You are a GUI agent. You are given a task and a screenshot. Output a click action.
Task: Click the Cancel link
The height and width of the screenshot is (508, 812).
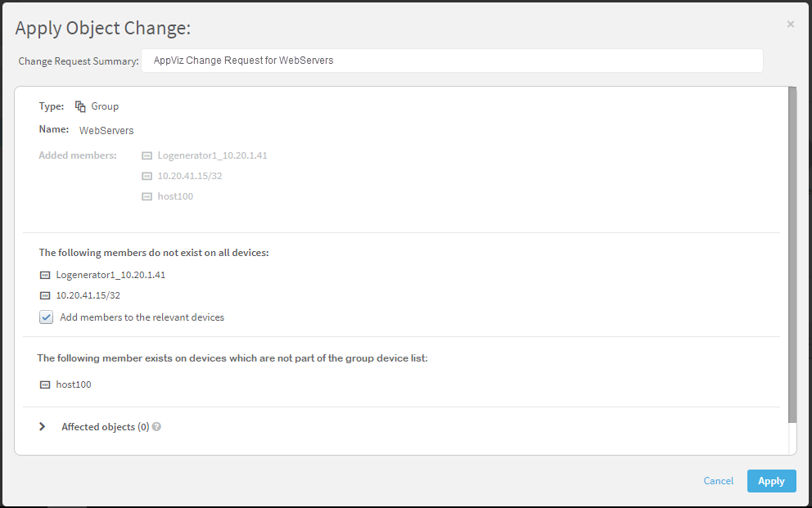coord(719,481)
